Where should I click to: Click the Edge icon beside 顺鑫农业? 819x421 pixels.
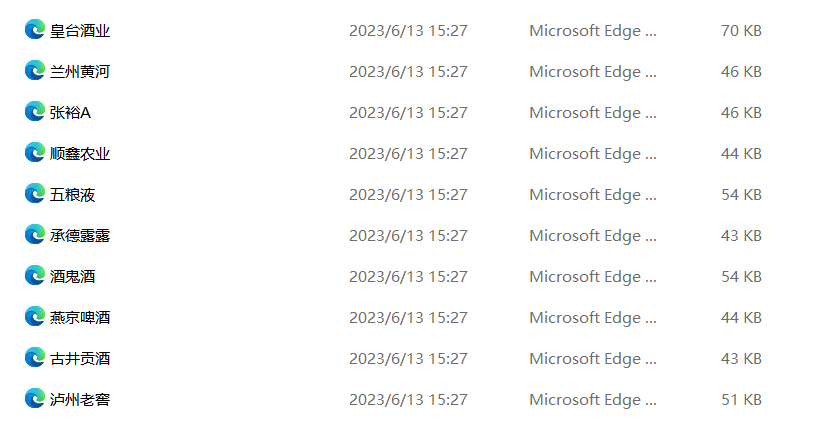(x=34, y=153)
